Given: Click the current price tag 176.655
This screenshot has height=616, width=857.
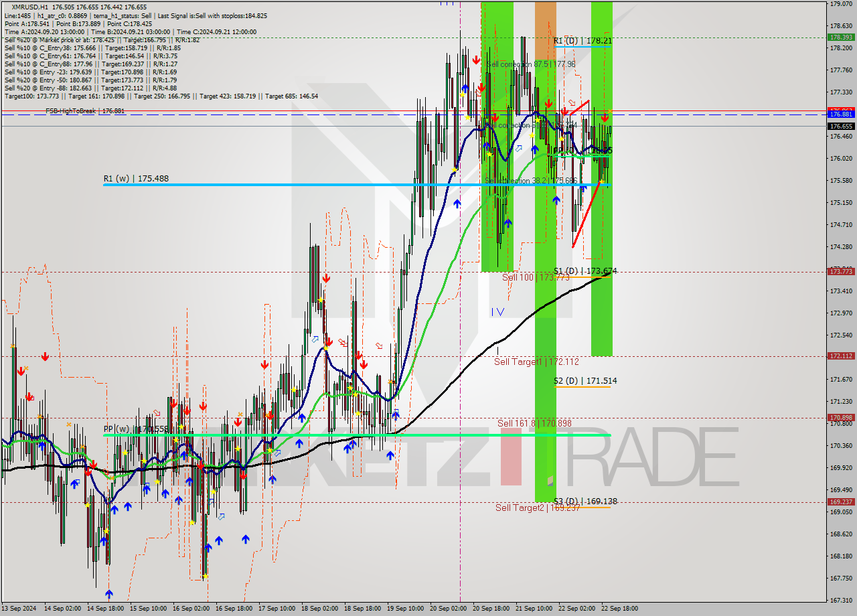Looking at the screenshot, I should click(x=841, y=126).
